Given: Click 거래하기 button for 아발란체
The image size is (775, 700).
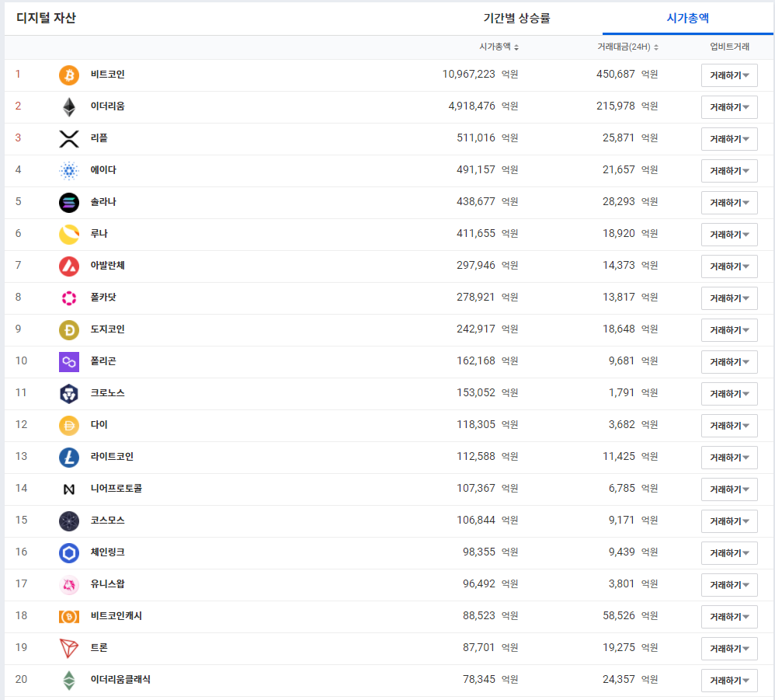Looking at the screenshot, I should tap(729, 266).
